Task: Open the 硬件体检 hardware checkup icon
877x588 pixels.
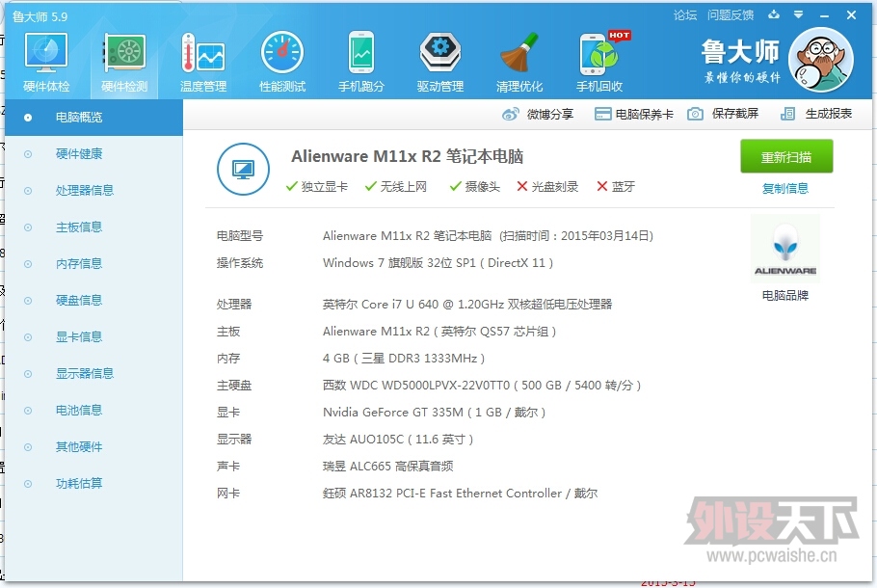Action: point(46,62)
